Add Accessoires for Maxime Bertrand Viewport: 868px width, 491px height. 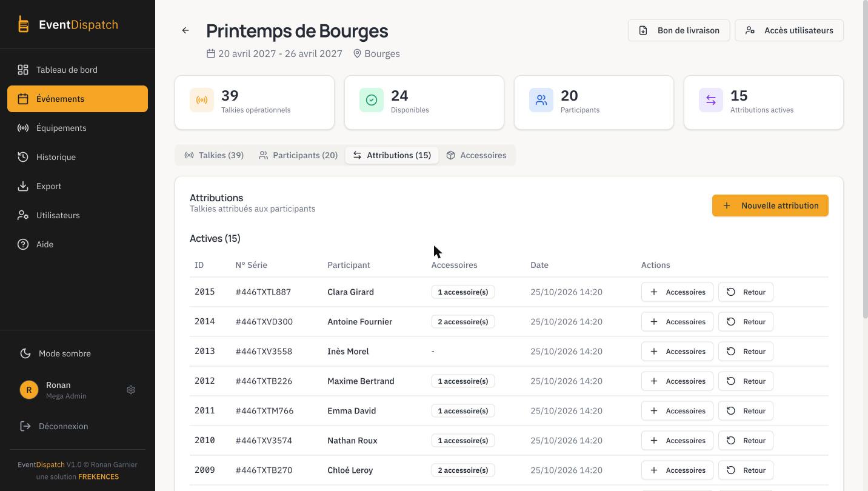coord(677,381)
